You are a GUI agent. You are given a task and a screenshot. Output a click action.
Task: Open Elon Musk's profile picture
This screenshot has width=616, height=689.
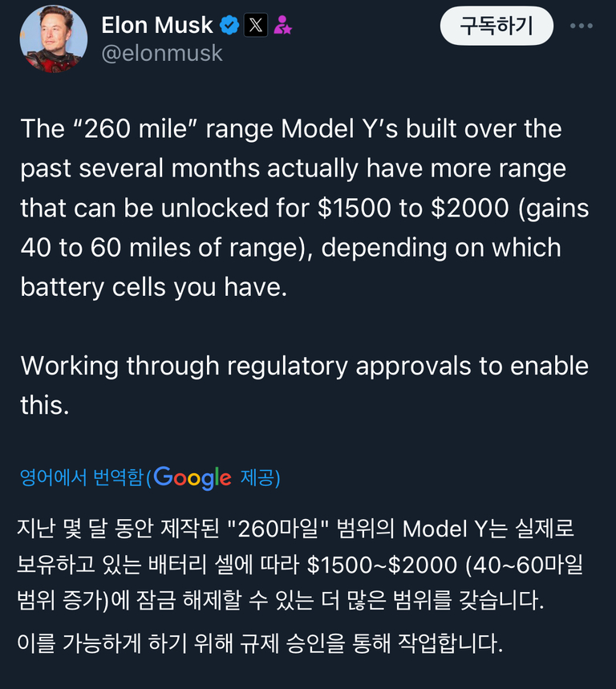54,39
